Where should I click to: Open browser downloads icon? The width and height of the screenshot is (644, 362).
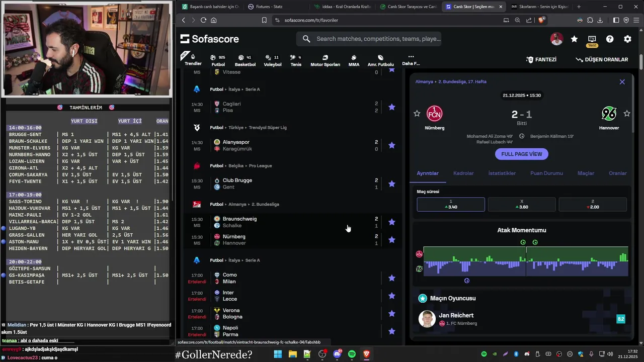pyautogui.click(x=600, y=20)
